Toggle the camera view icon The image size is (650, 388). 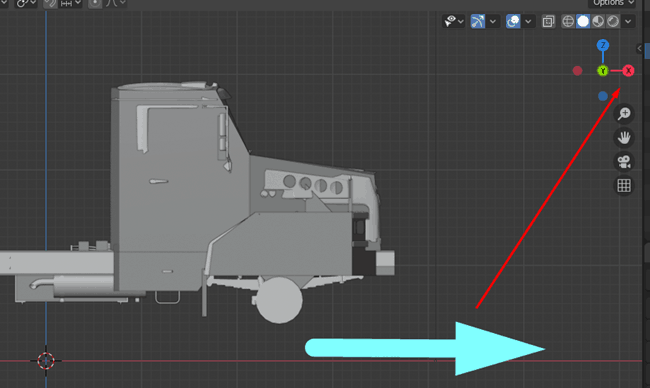pos(624,161)
